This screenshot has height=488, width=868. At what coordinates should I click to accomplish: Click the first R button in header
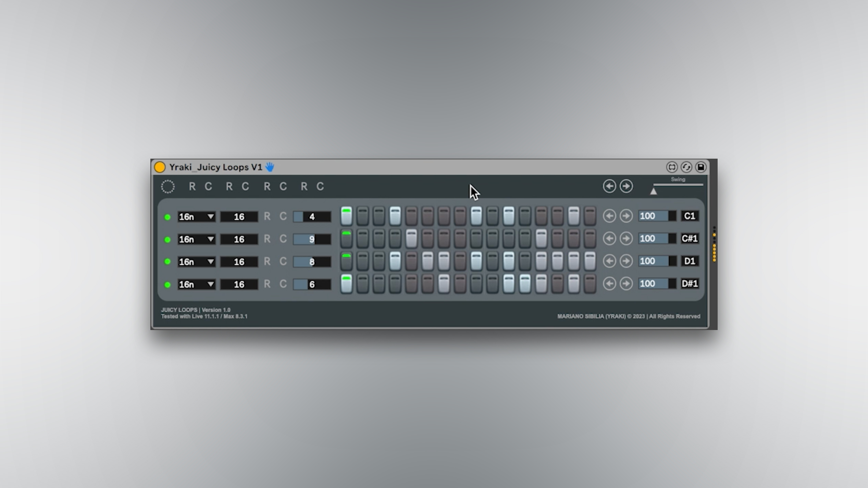tap(192, 186)
